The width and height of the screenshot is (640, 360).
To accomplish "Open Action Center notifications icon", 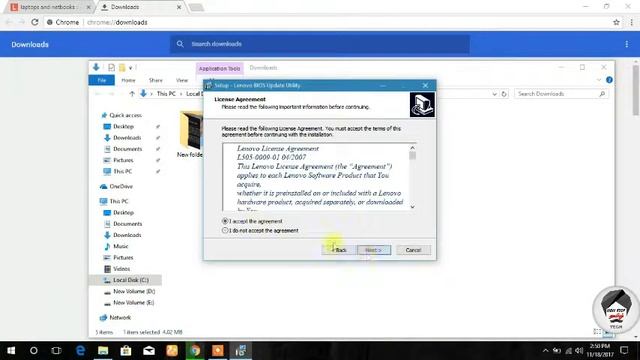I will (x=624, y=350).
